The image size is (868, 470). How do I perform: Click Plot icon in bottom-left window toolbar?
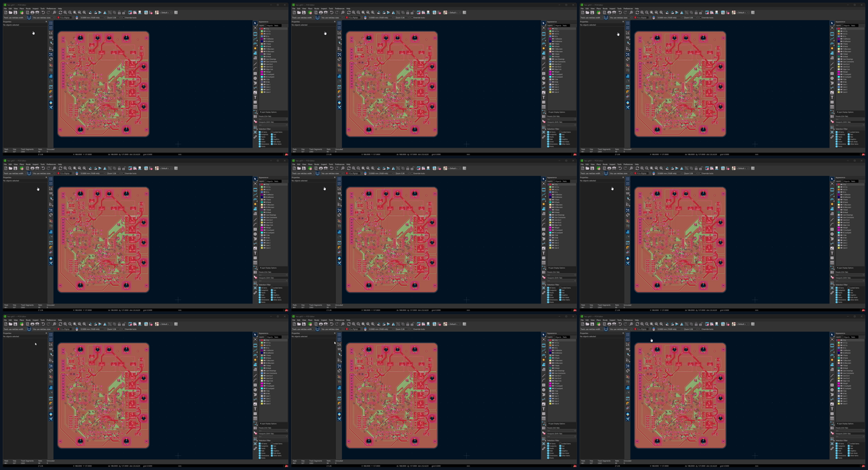click(37, 324)
